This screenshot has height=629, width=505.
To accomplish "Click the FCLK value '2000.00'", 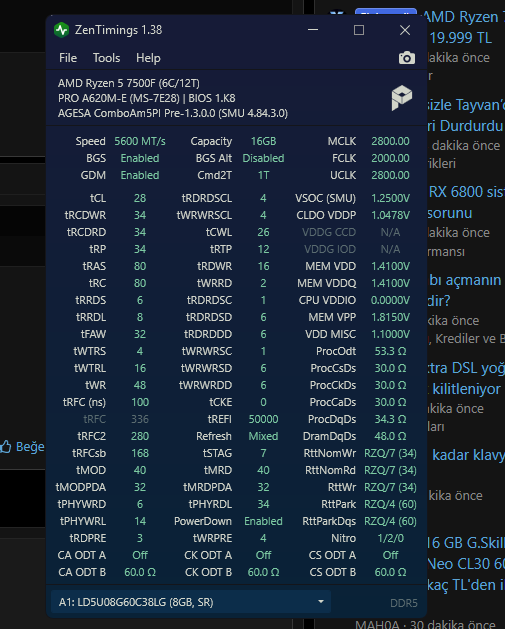I will pyautogui.click(x=390, y=158).
